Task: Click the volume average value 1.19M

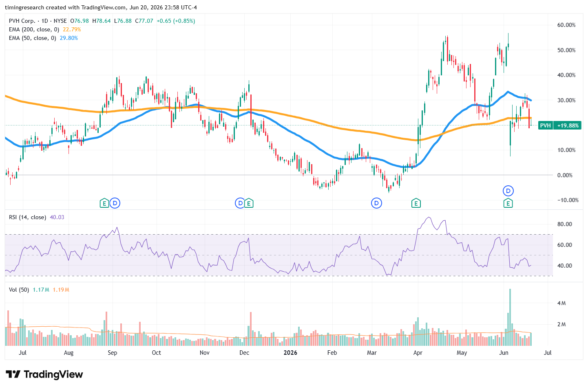Action: pos(61,290)
